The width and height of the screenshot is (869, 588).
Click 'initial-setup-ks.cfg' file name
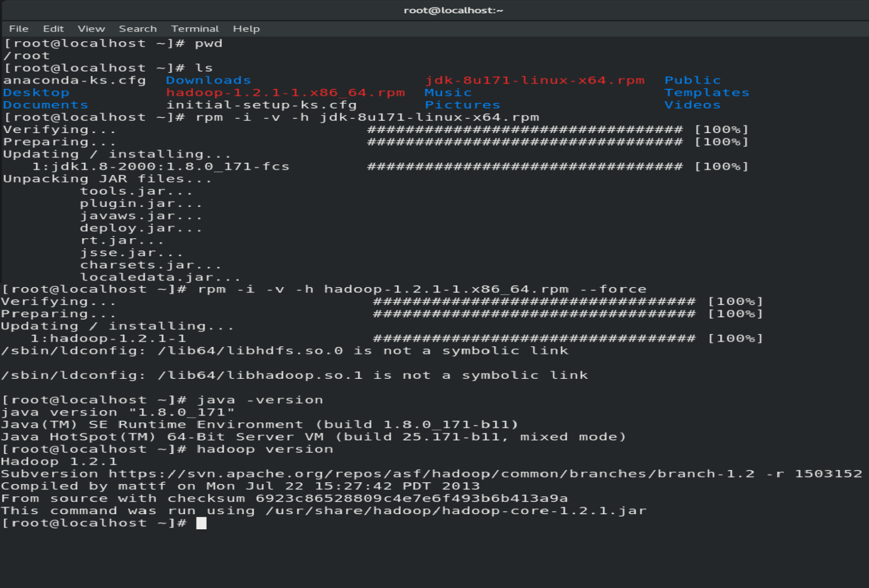tap(261, 105)
